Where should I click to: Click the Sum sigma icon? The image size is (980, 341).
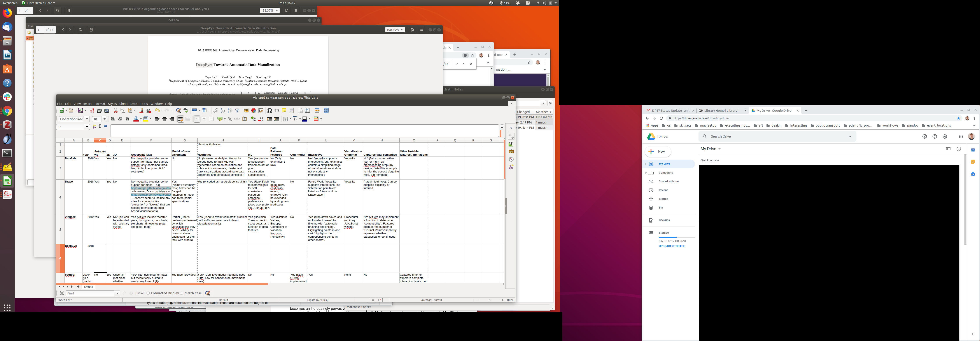tap(100, 127)
